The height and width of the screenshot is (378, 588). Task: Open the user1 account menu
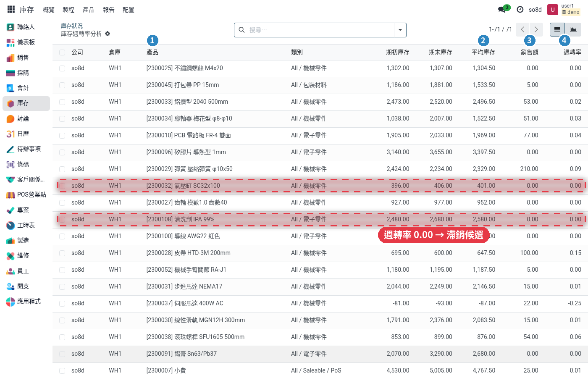pos(564,9)
